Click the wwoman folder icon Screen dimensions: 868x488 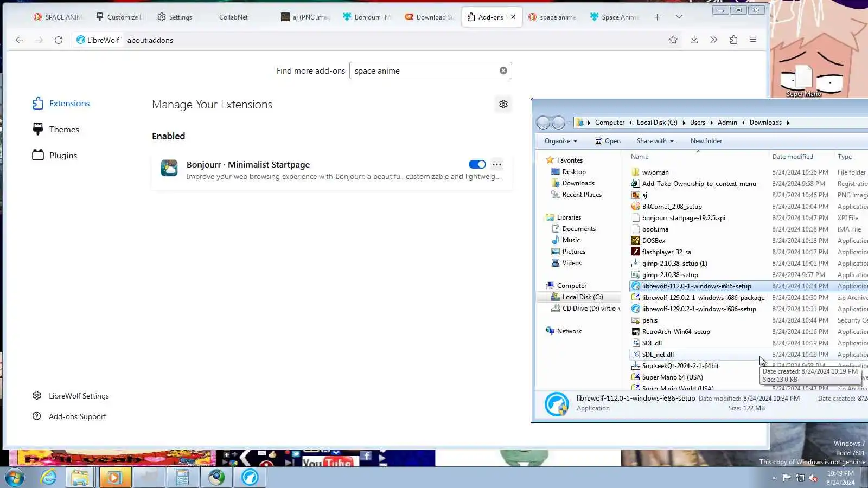point(636,172)
